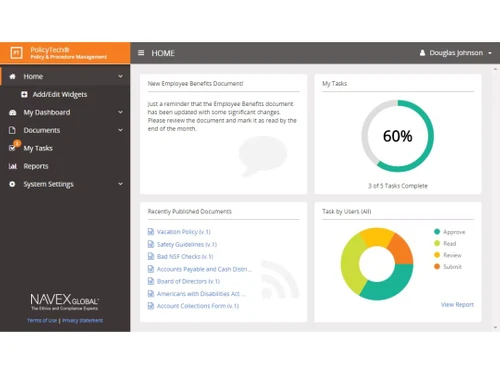This screenshot has width=500, height=375.
Task: Click the Read green legend swatch
Action: coord(437,243)
